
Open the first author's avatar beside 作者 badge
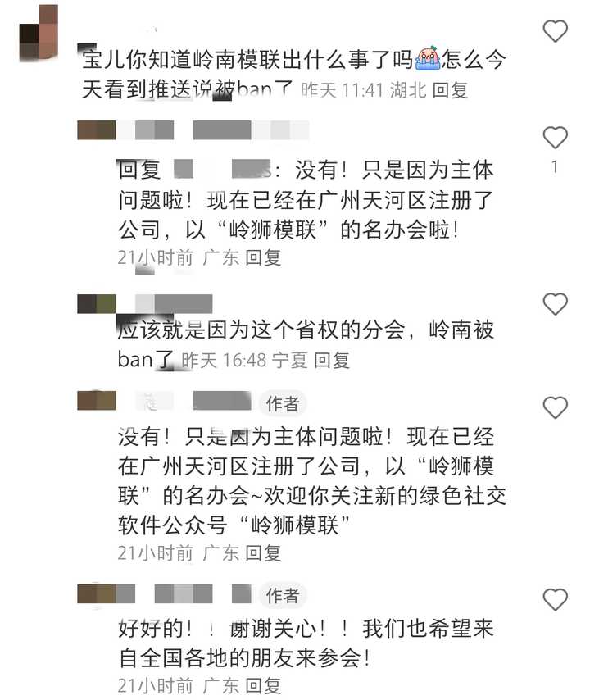pos(97,401)
